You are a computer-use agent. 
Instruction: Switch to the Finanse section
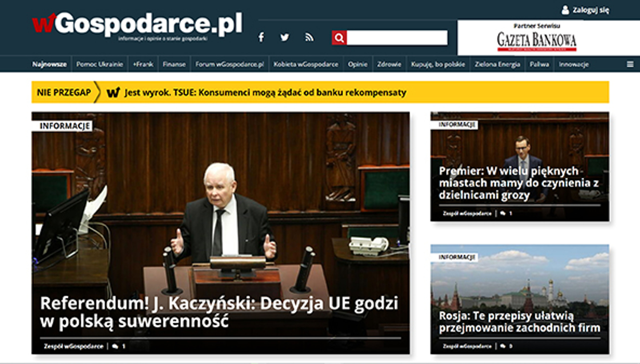coord(174,64)
